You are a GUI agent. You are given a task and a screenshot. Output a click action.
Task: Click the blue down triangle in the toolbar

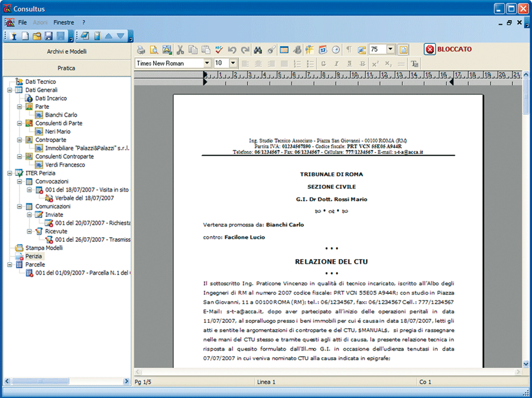[x=121, y=36]
